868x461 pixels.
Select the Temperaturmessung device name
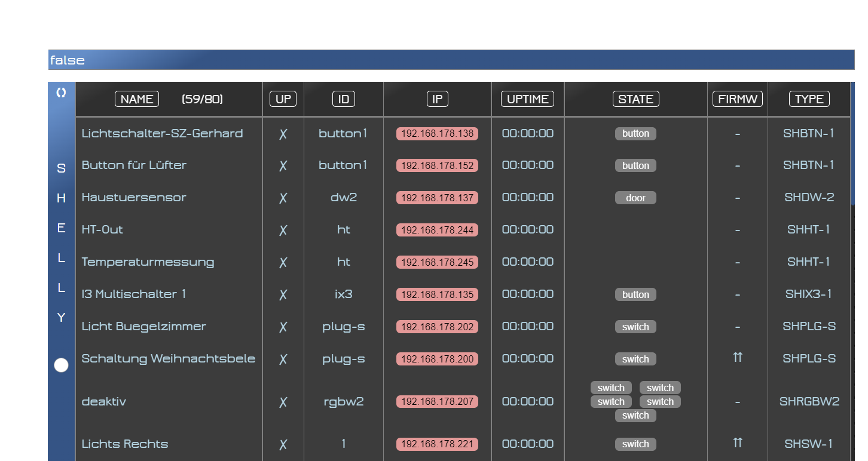(148, 262)
